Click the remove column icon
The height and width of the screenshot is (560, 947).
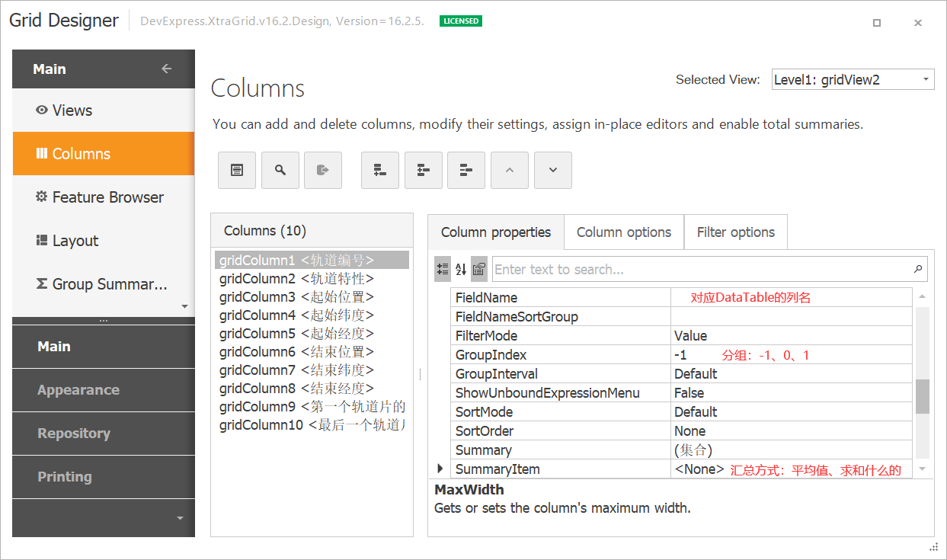[466, 170]
